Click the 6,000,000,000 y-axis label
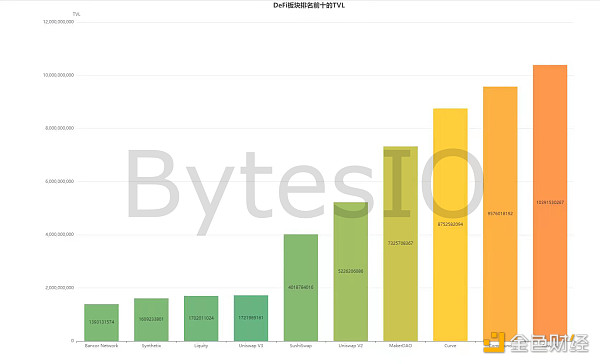The height and width of the screenshot is (364, 600). (x=59, y=181)
